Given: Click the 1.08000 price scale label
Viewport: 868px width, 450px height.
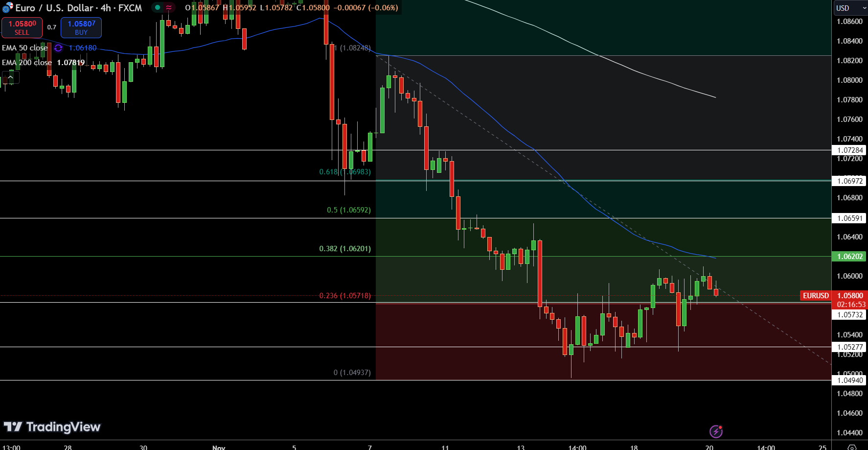Looking at the screenshot, I should [850, 80].
